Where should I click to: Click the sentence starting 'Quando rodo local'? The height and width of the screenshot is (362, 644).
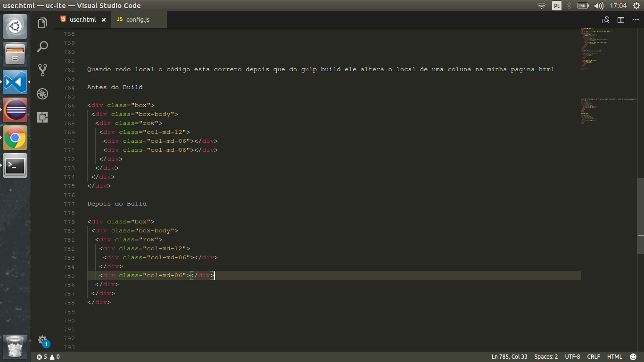coord(321,69)
